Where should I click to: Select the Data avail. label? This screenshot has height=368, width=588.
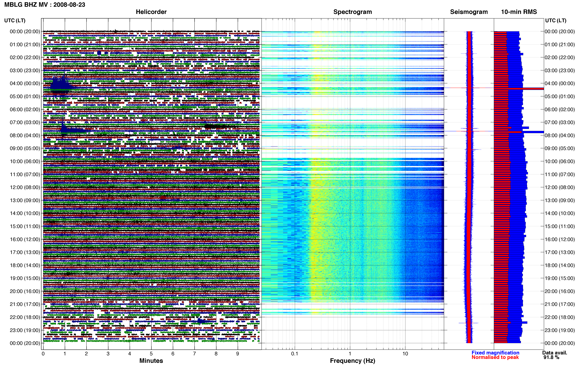pos(555,353)
